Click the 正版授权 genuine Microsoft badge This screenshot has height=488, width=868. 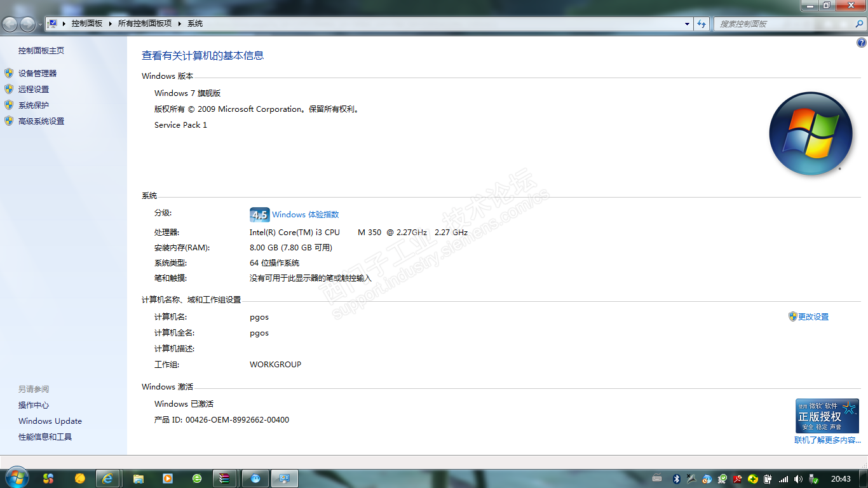coord(827,416)
